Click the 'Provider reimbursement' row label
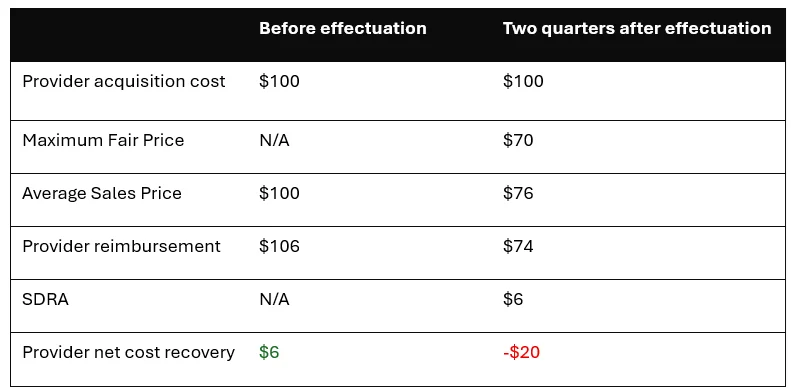Image resolution: width=791 pixels, height=389 pixels. 122,246
